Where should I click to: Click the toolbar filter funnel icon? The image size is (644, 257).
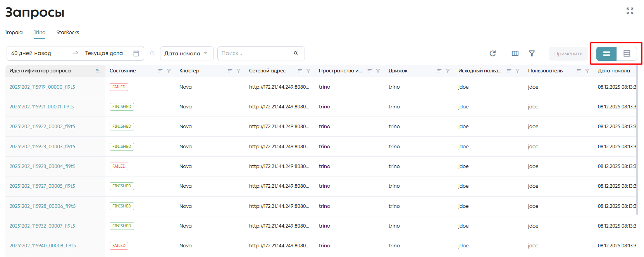tap(532, 53)
